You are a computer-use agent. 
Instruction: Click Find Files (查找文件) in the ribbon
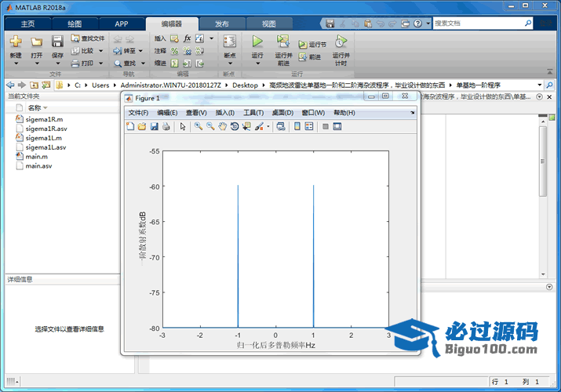click(88, 38)
